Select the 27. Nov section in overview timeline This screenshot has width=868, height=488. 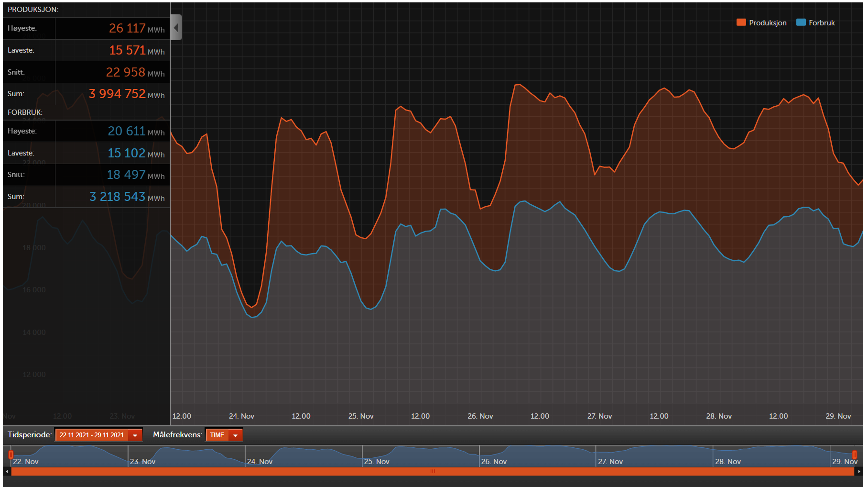pos(654,456)
